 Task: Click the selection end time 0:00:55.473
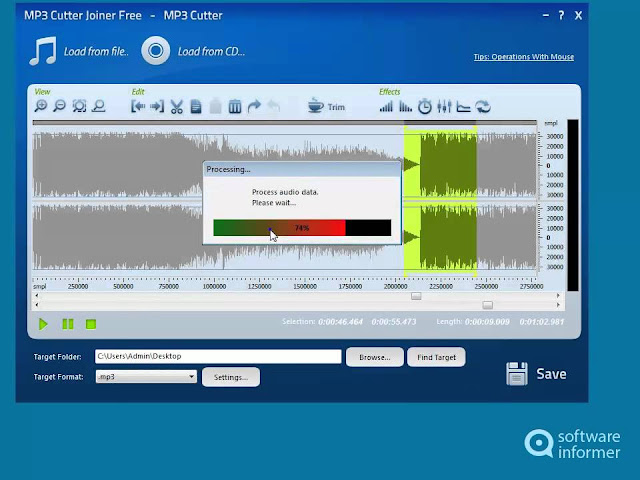click(x=394, y=322)
